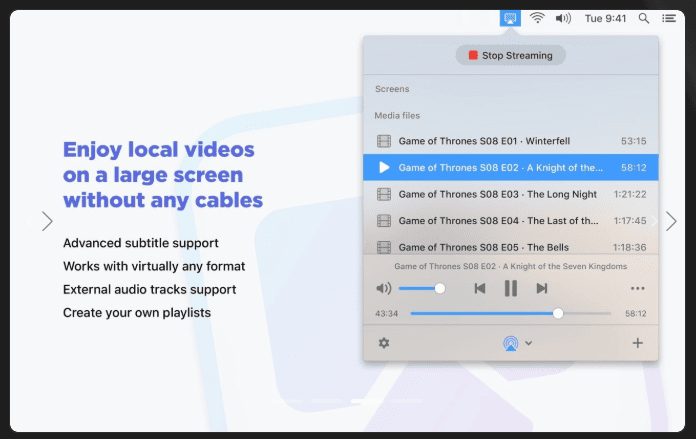Viewport: 696px width, 439px height.
Task: Click the volume icon in menu bar
Action: click(563, 18)
